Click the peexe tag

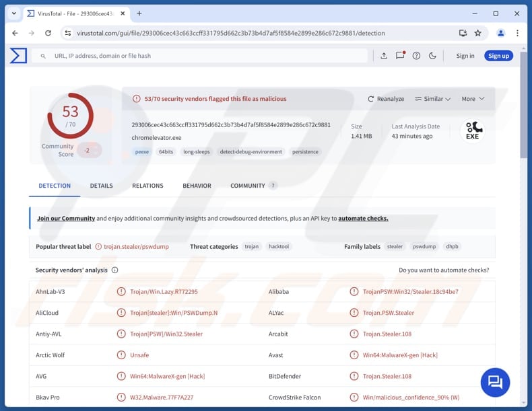point(142,152)
